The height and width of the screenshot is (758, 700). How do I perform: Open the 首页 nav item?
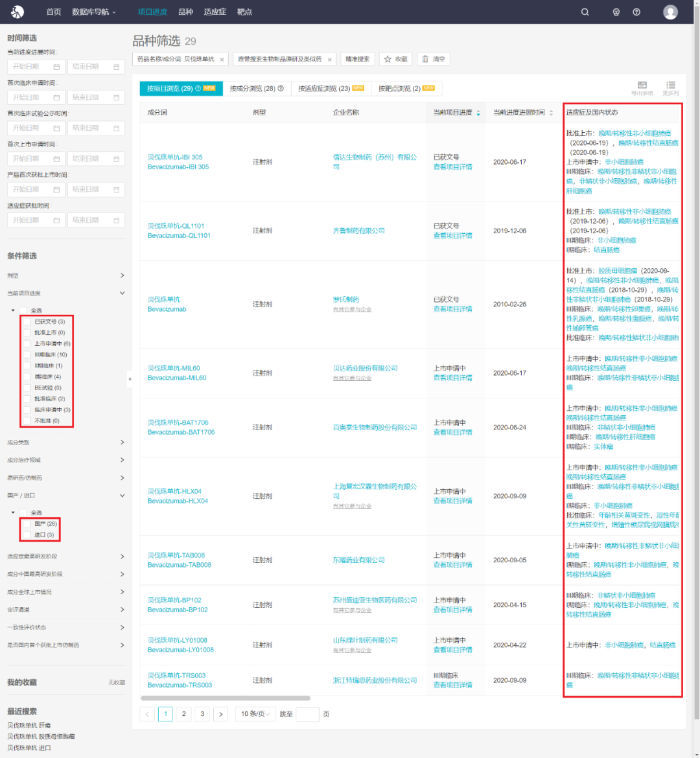(x=54, y=12)
